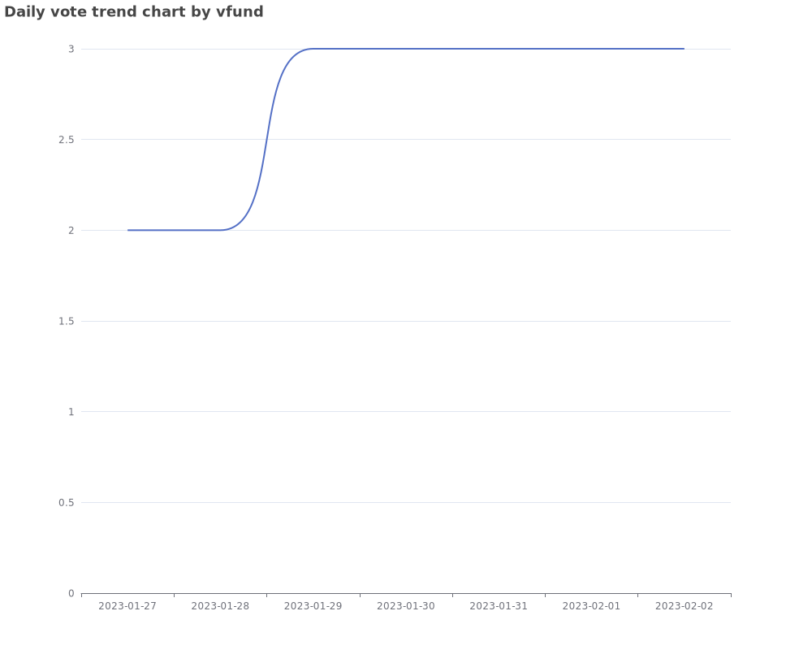Click the 2023-01-28 x-axis label

pos(220,606)
